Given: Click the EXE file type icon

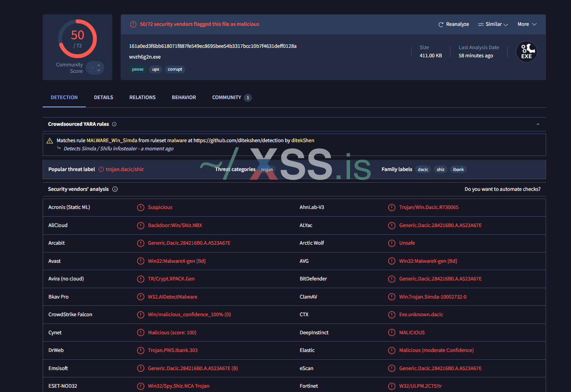Looking at the screenshot, I should pos(526,52).
